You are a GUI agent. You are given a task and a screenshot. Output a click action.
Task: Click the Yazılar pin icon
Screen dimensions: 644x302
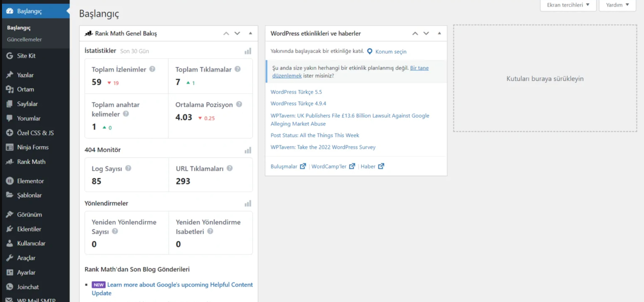click(x=10, y=75)
